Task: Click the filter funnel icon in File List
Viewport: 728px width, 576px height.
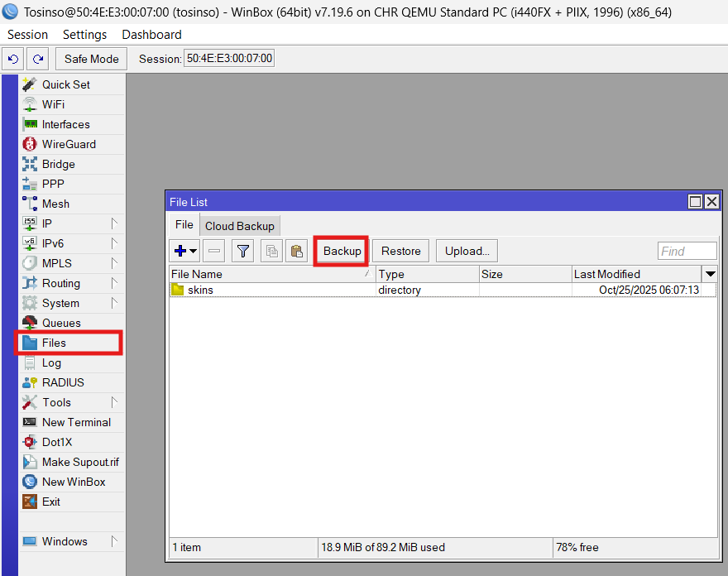Action: (242, 251)
